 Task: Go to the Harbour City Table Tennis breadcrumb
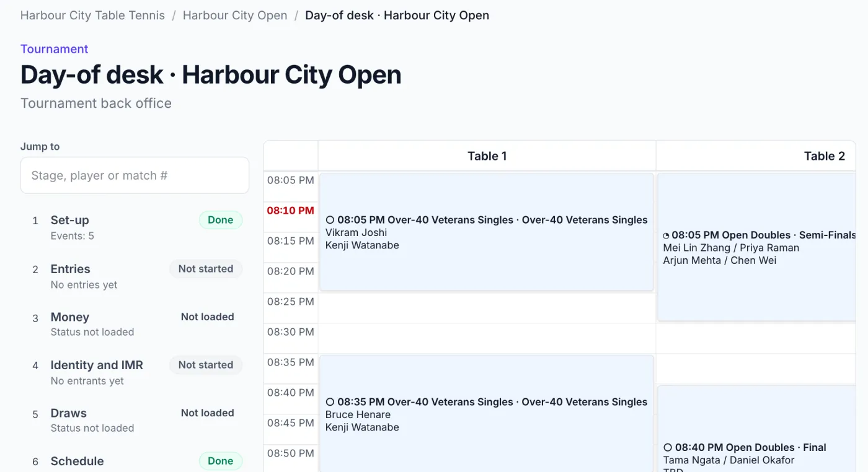(x=92, y=15)
